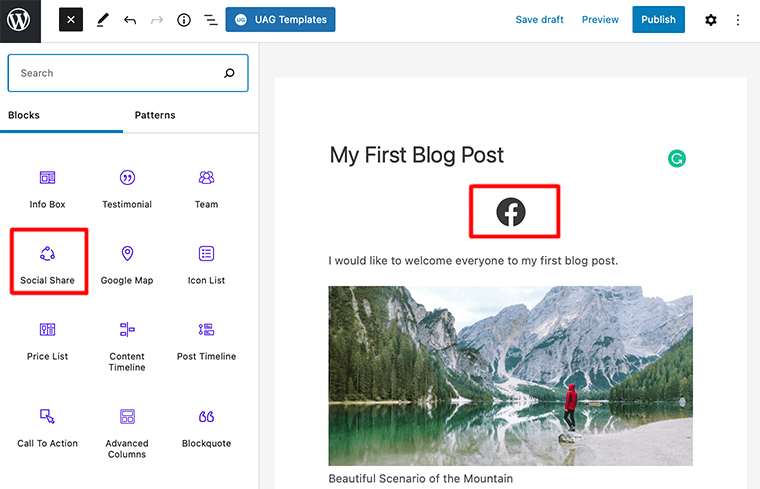Screen dimensions: 760x489
Task: Toggle the settings gear sidebar
Action: coord(711,20)
